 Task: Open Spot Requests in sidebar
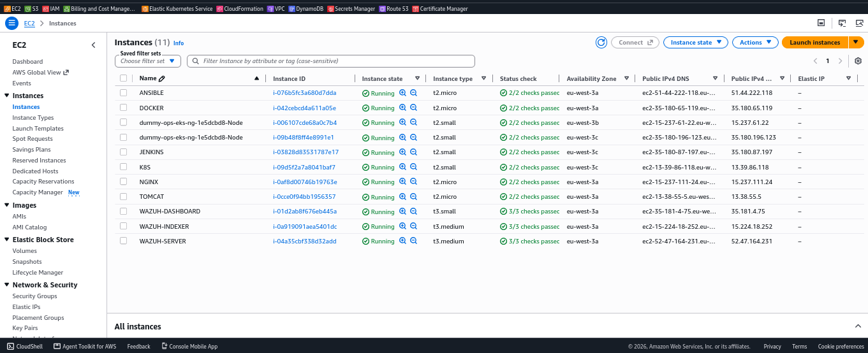(x=33, y=139)
